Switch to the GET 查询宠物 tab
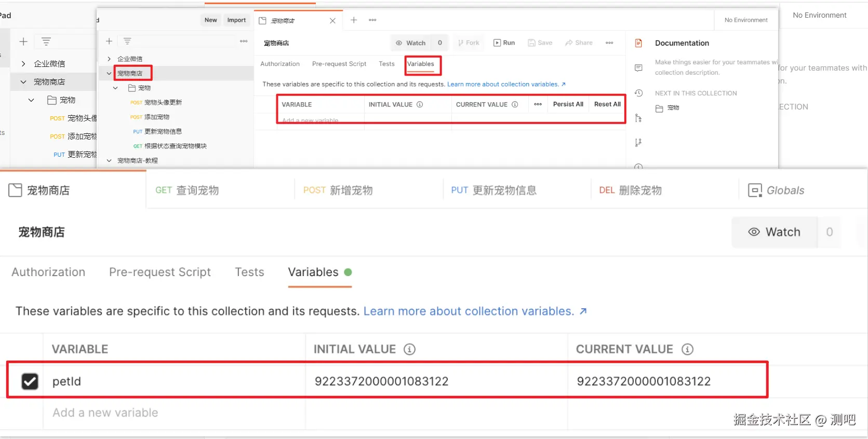Viewport: 868px width, 439px height. click(187, 190)
